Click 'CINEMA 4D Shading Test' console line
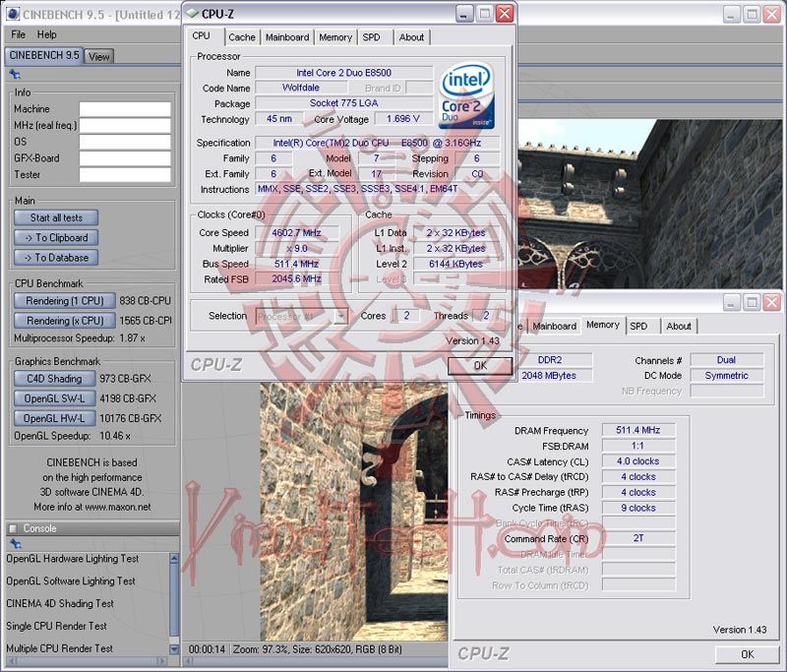The height and width of the screenshot is (672, 787). [60, 603]
